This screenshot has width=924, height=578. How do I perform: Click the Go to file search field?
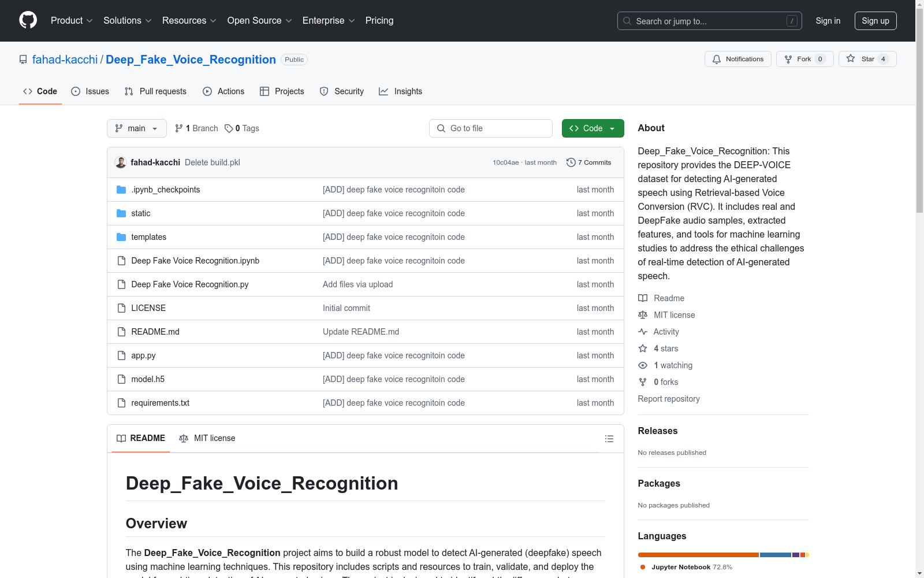(491, 128)
